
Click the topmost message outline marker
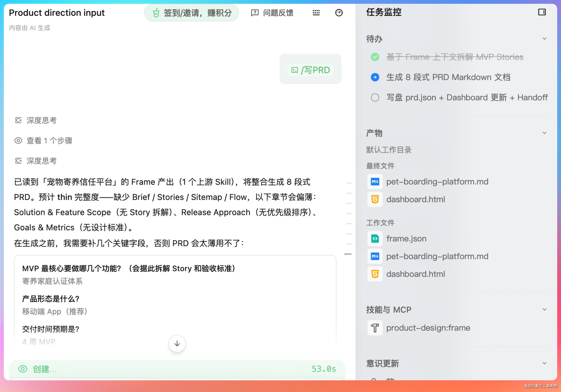(x=349, y=183)
